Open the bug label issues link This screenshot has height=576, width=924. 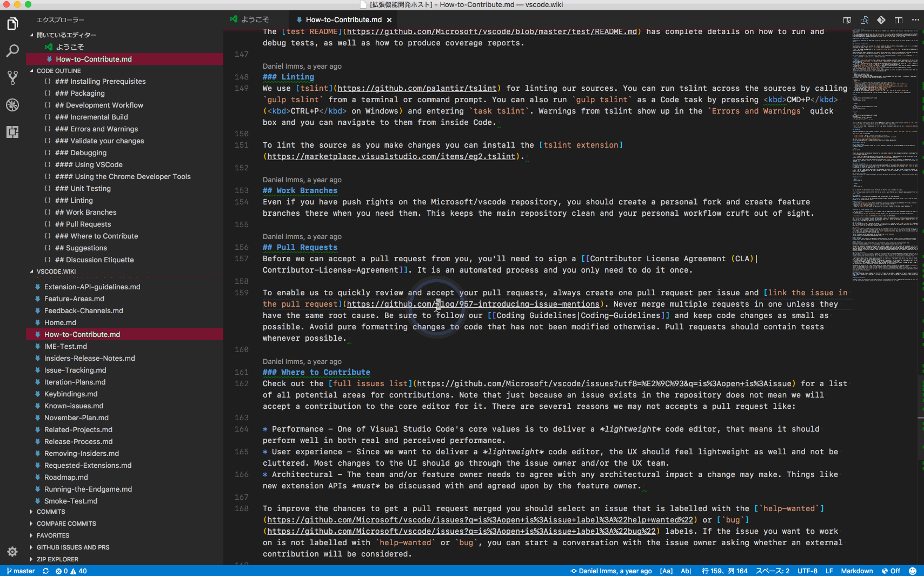click(461, 531)
